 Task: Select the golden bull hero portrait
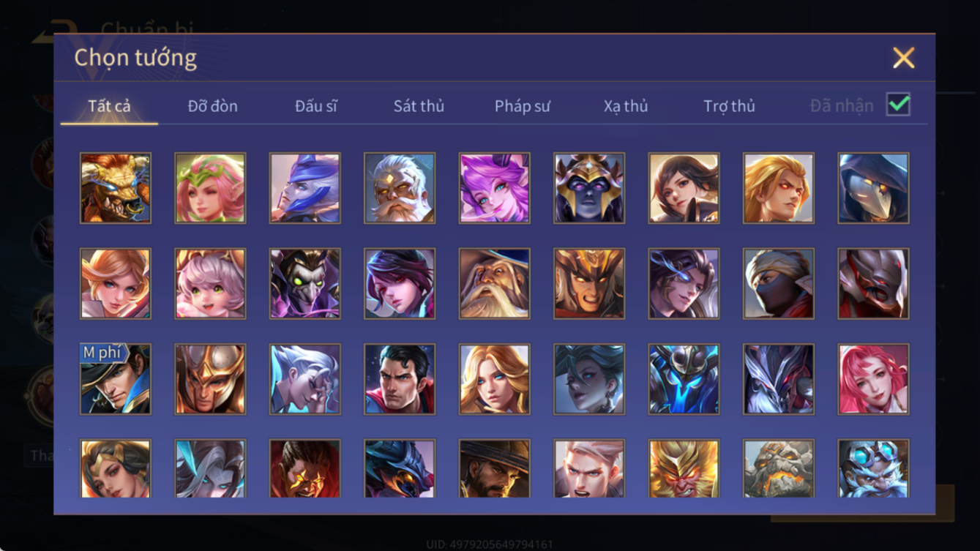click(x=116, y=188)
